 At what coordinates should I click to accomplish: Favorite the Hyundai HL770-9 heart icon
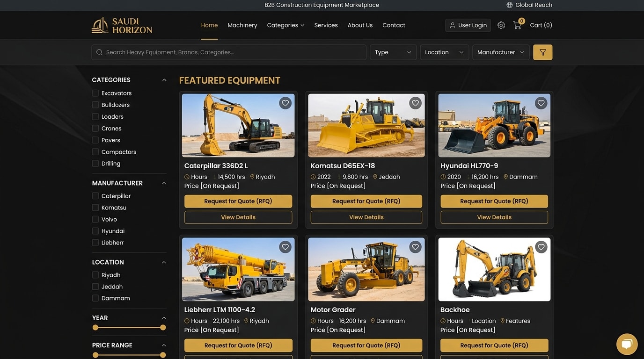[x=541, y=103]
